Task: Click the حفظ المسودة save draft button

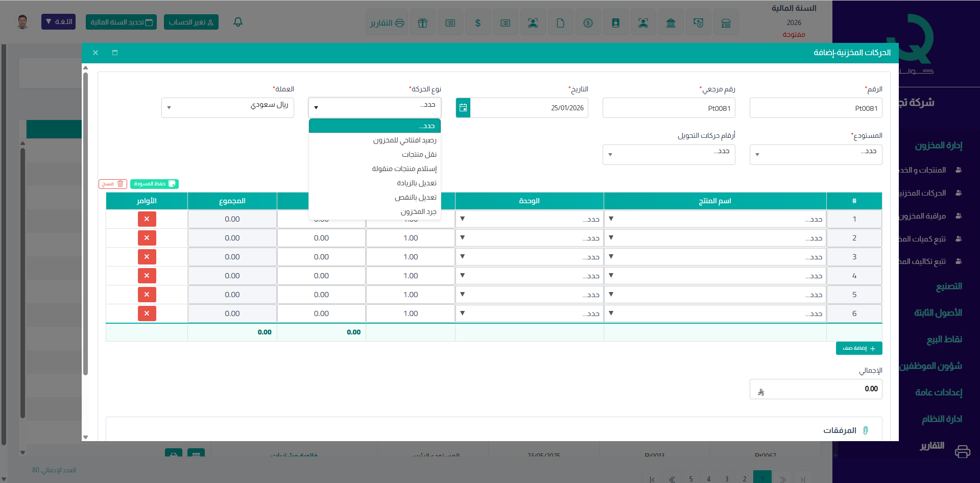Action: 154,184
